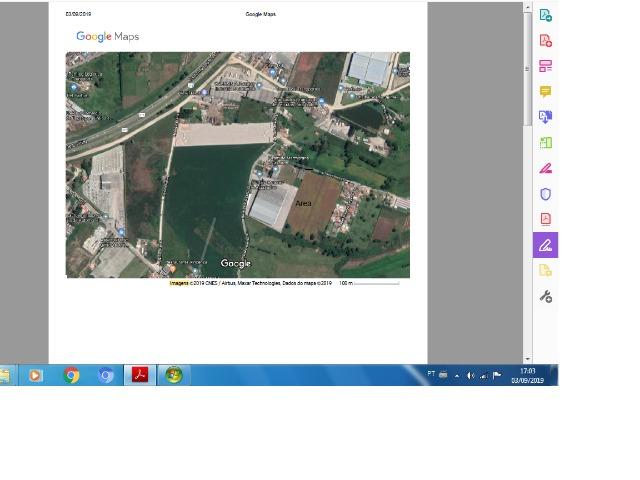Click the white Google watermark on the map
This screenshot has height=480, width=640.
(236, 263)
